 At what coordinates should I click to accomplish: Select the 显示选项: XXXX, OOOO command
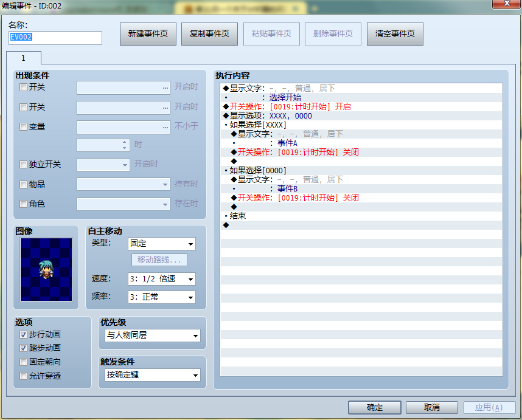click(x=361, y=115)
